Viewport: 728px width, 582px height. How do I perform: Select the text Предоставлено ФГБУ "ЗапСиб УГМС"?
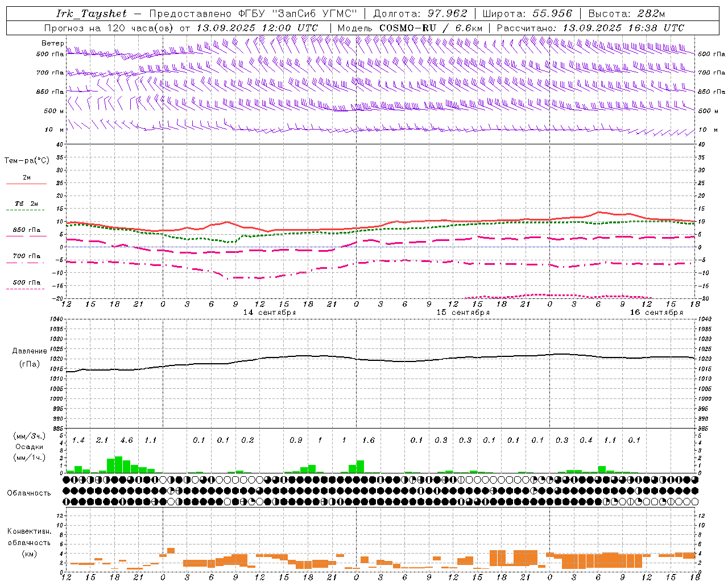pyautogui.click(x=253, y=14)
